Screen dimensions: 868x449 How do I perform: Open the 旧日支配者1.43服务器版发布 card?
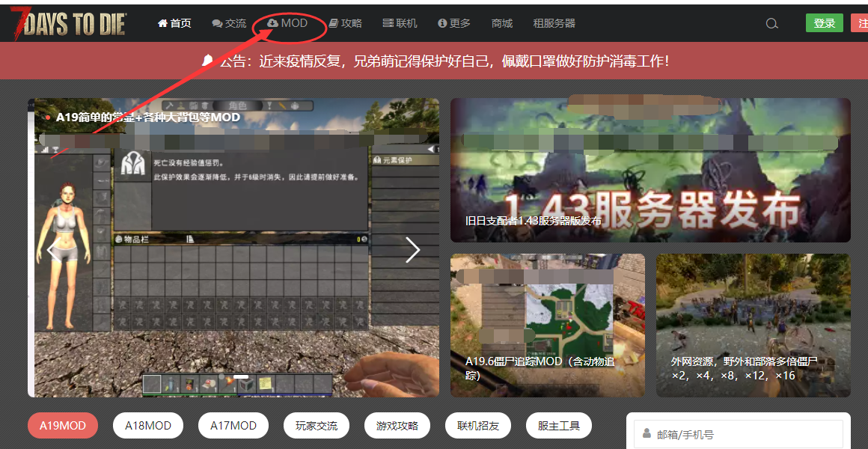pos(650,170)
